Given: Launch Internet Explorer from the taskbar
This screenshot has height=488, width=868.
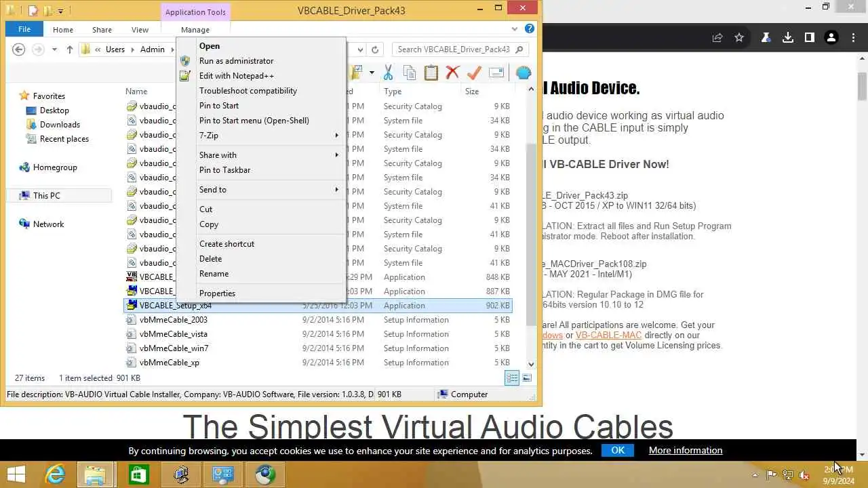Looking at the screenshot, I should coord(56,474).
